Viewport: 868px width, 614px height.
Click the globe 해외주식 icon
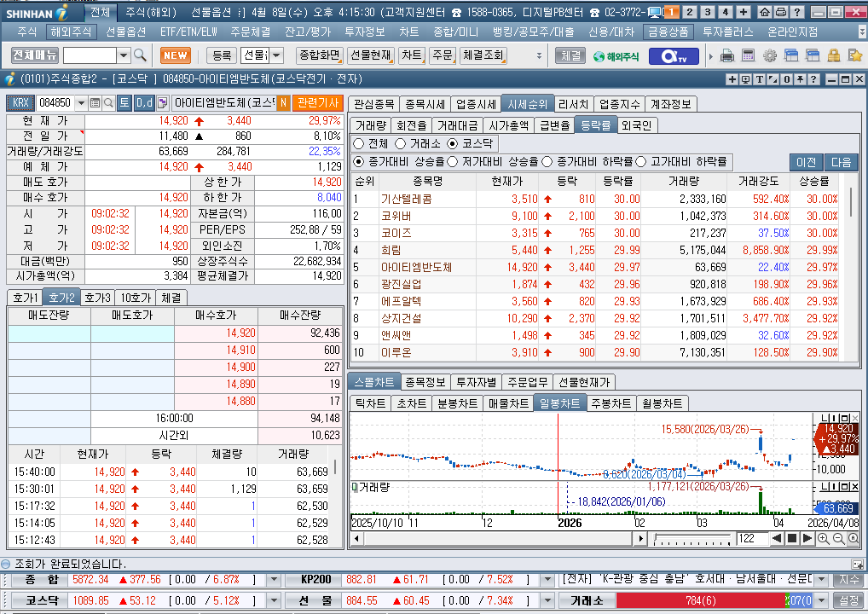pyautogui.click(x=616, y=56)
